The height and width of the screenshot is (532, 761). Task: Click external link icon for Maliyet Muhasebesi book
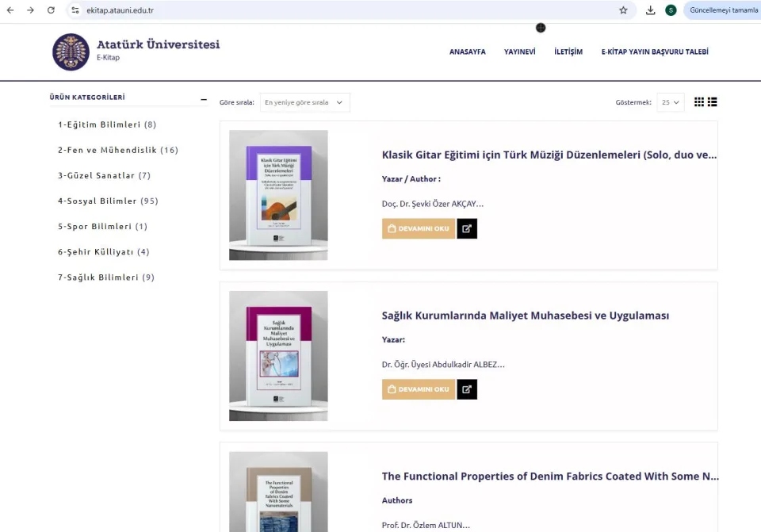[467, 389]
